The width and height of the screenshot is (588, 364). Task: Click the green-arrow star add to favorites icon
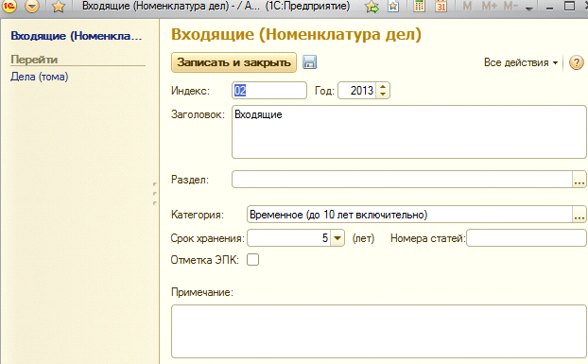(x=372, y=7)
